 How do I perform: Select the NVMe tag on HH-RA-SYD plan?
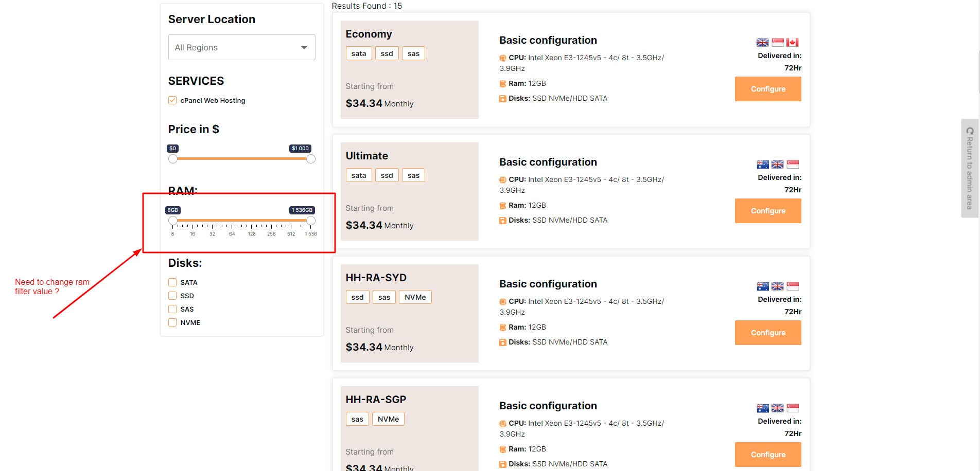pos(415,297)
